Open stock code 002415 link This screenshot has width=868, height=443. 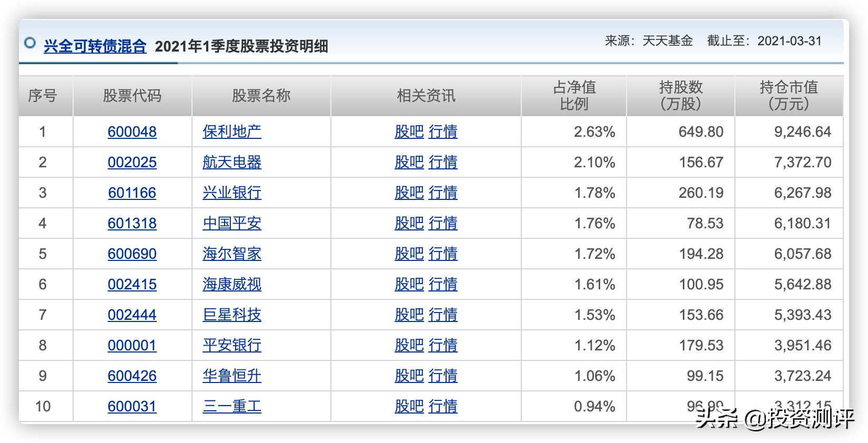132,284
